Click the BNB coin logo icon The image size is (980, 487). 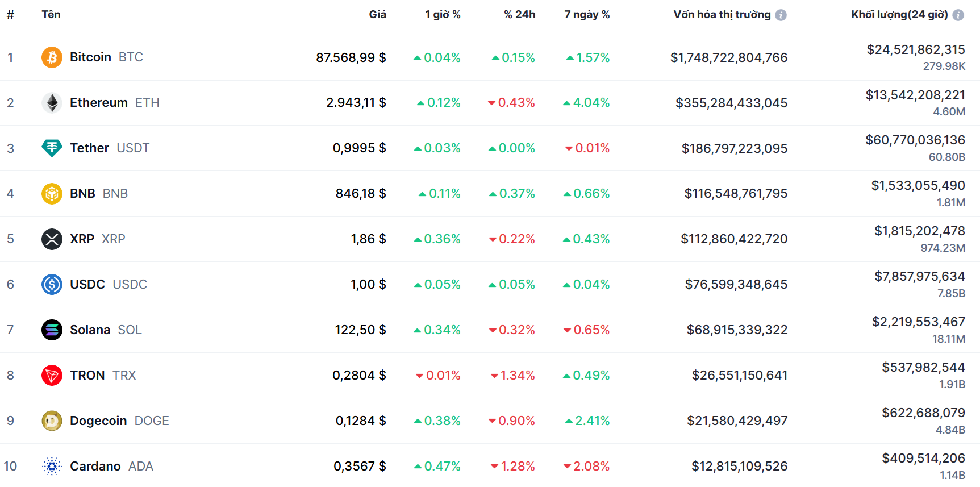[x=52, y=194]
